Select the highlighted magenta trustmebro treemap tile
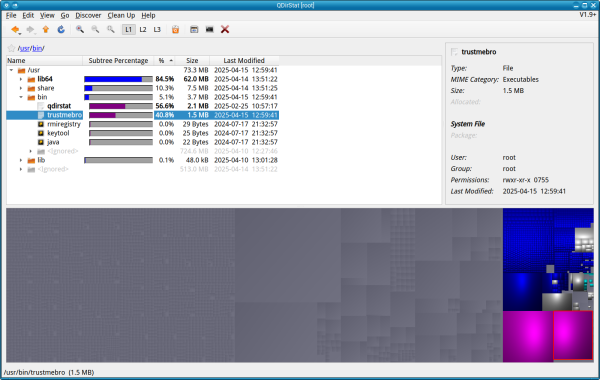The image size is (600, 380). pos(573,335)
